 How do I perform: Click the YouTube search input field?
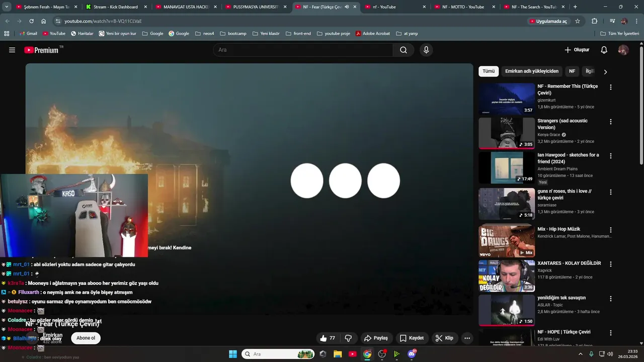pyautogui.click(x=303, y=50)
